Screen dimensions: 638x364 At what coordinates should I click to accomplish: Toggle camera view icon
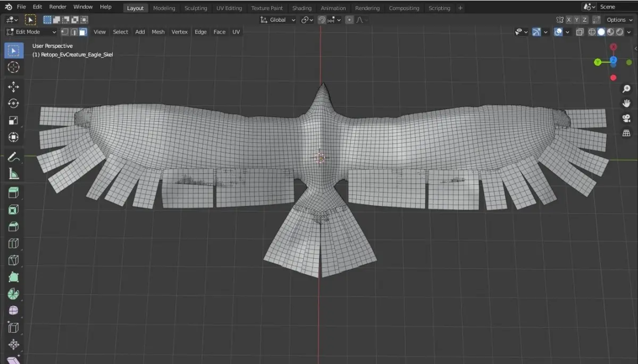click(x=626, y=118)
